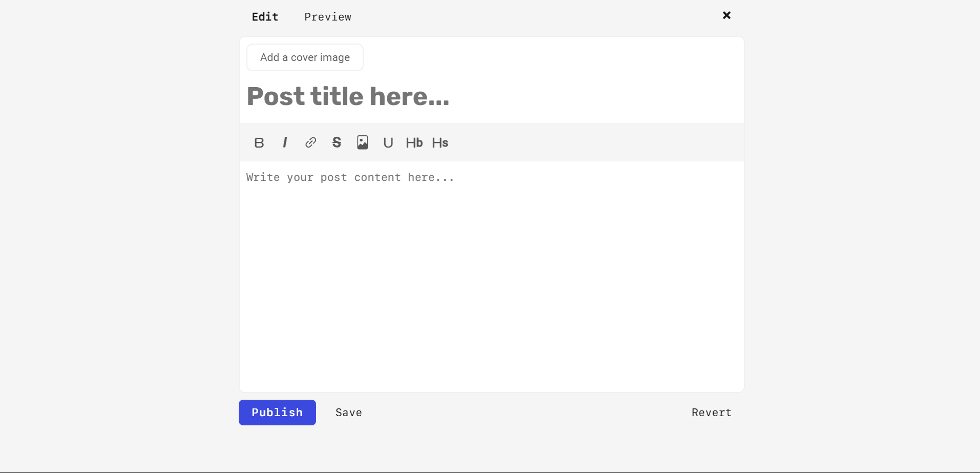Viewport: 980px width, 473px height.
Task: Insert a small heading with Hs
Action: (440, 142)
